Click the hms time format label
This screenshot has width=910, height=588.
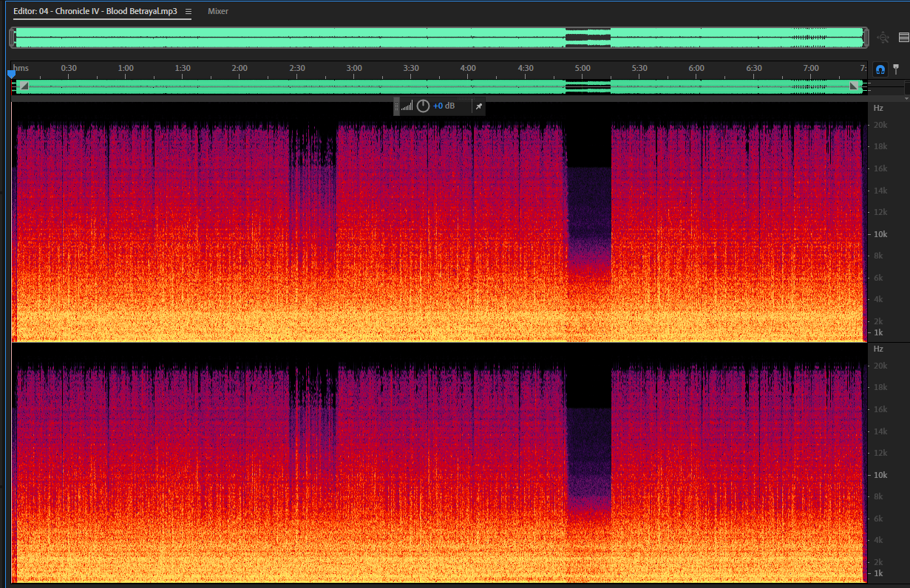click(21, 68)
